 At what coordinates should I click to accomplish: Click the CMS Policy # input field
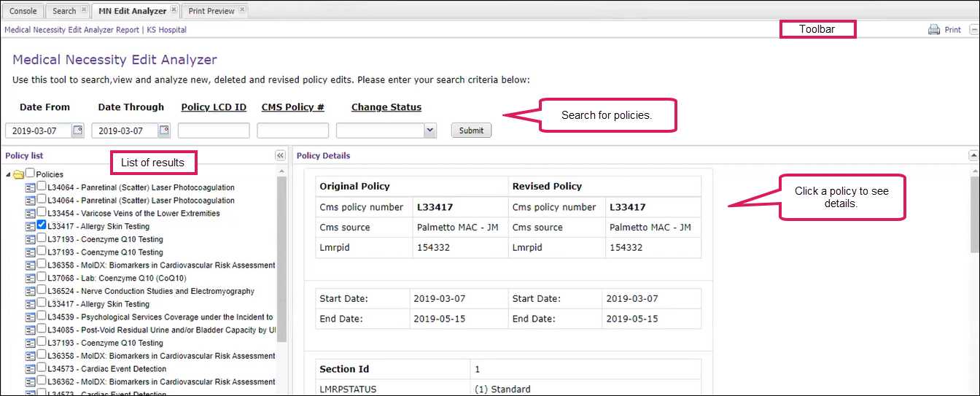click(x=292, y=131)
